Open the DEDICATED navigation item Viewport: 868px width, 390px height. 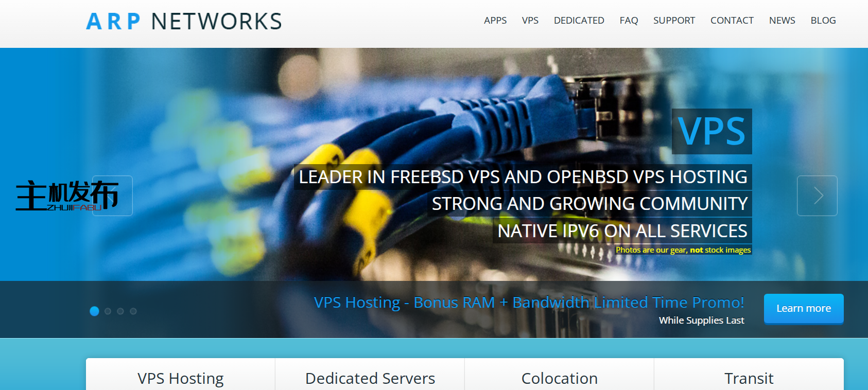579,21
